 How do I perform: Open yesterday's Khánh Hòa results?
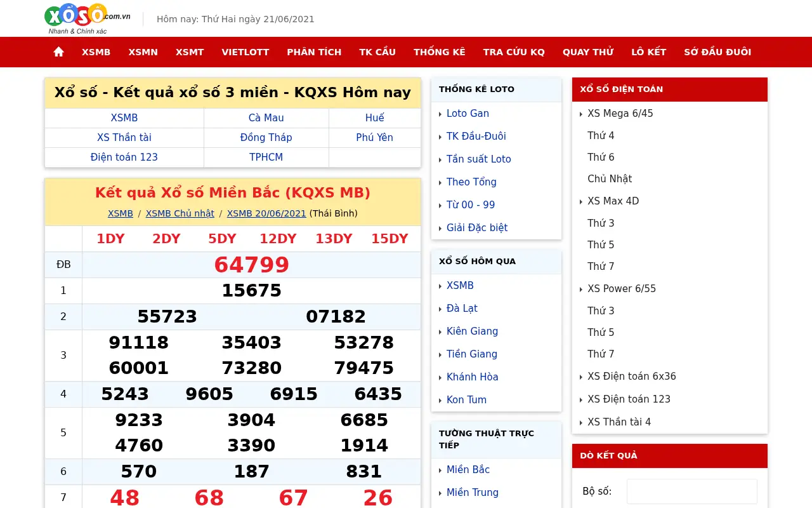pyautogui.click(x=473, y=377)
